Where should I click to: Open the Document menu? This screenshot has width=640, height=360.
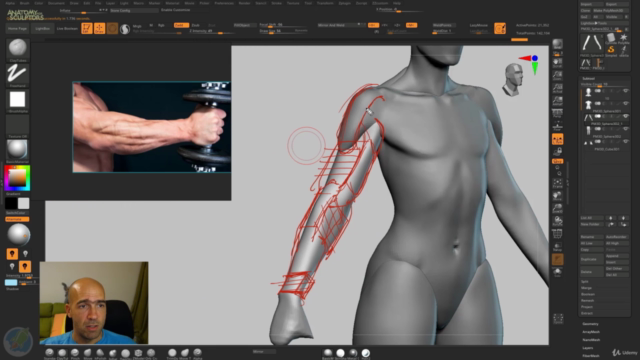[x=56, y=3]
